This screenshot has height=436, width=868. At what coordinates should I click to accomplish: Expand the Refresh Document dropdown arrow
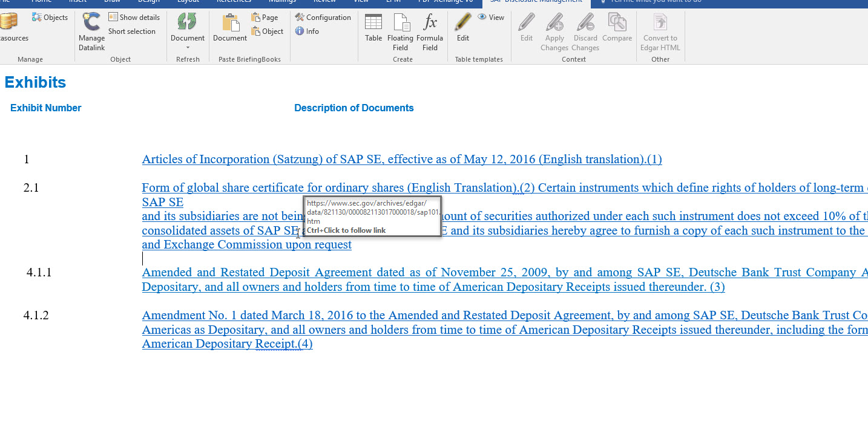pos(188,48)
